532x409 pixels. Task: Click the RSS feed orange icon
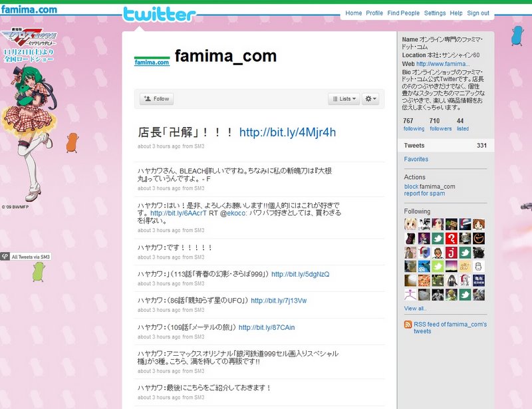coord(408,325)
